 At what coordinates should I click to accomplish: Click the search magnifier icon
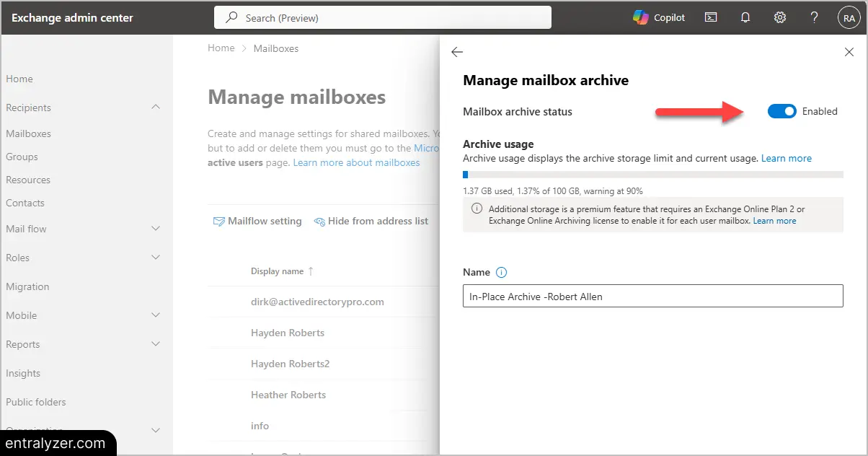(232, 17)
